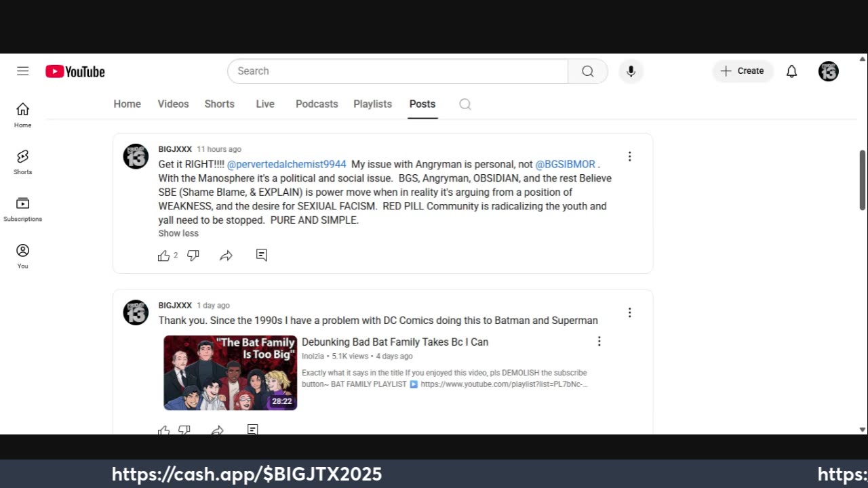This screenshot has width=868, height=488.
Task: Open the account avatar menu
Action: click(x=829, y=71)
